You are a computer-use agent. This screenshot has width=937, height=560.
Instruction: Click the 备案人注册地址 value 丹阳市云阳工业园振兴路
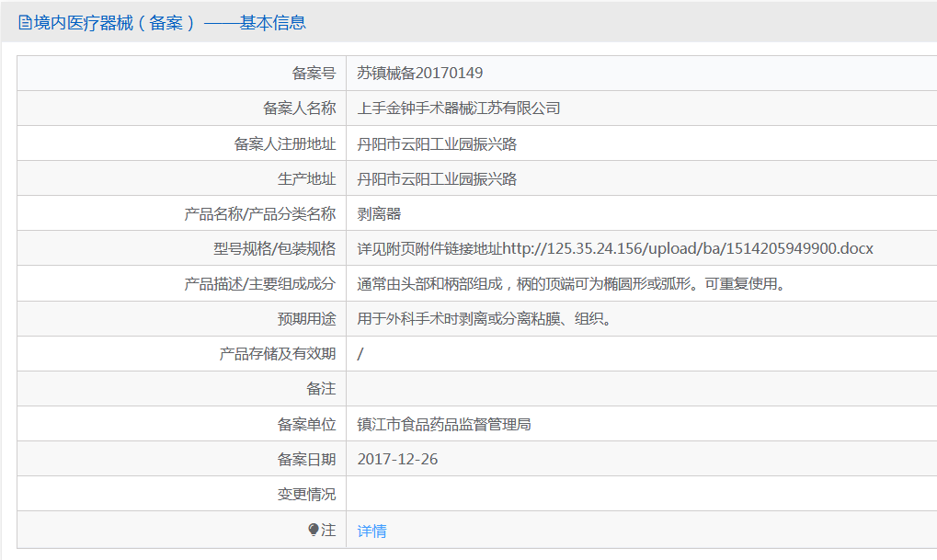[437, 144]
